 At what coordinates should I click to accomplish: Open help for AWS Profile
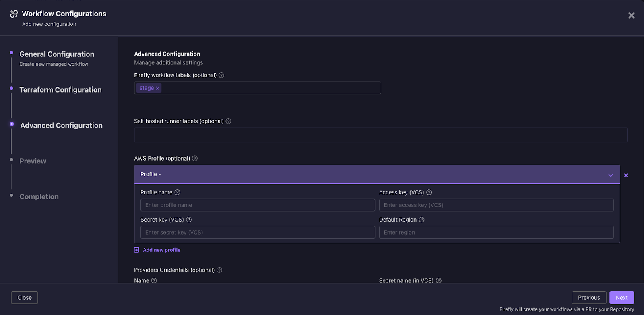(x=195, y=159)
